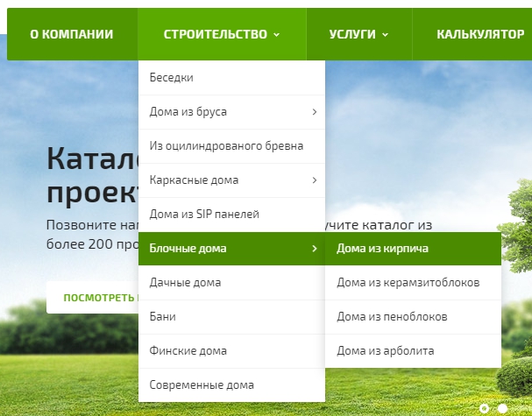532x416 pixels.
Task: Open the УСЛУГИ navigation menu
Action: pyautogui.click(x=359, y=34)
